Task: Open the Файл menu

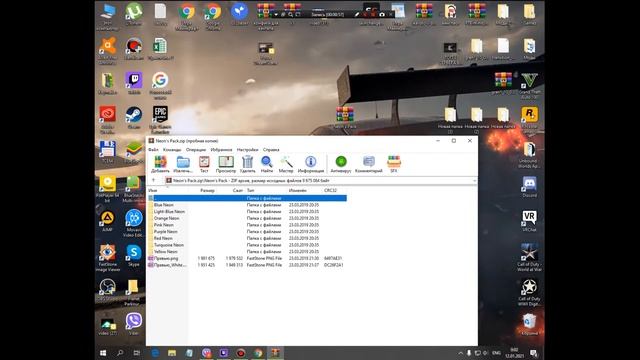Action: pos(153,150)
